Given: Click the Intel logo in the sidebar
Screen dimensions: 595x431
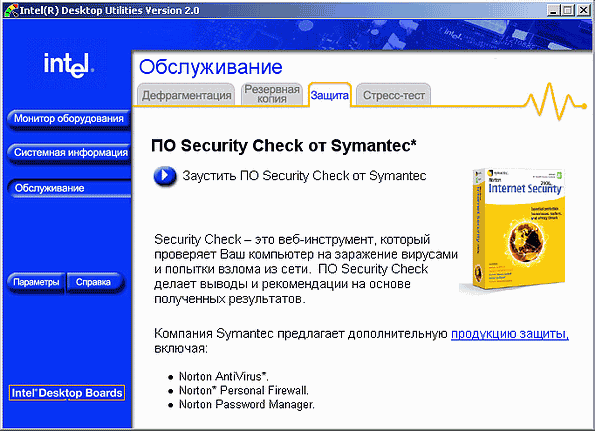Looking at the screenshot, I should pyautogui.click(x=69, y=65).
